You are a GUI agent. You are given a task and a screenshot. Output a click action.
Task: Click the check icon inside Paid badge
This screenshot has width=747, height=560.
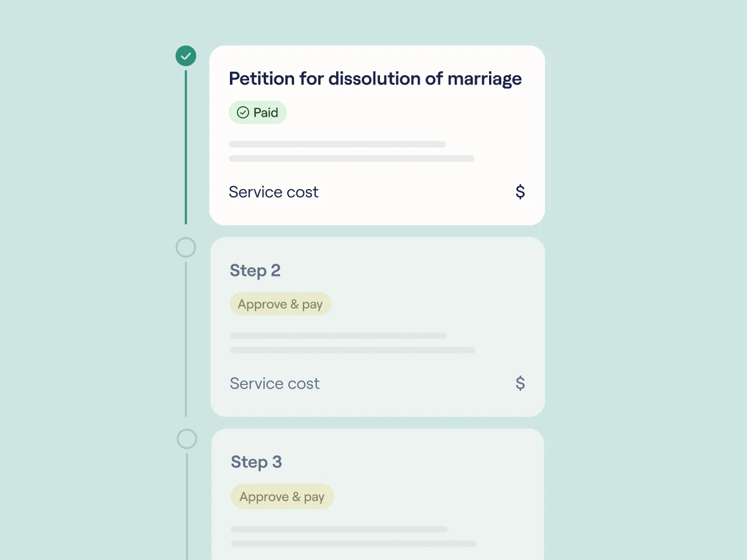(x=243, y=113)
